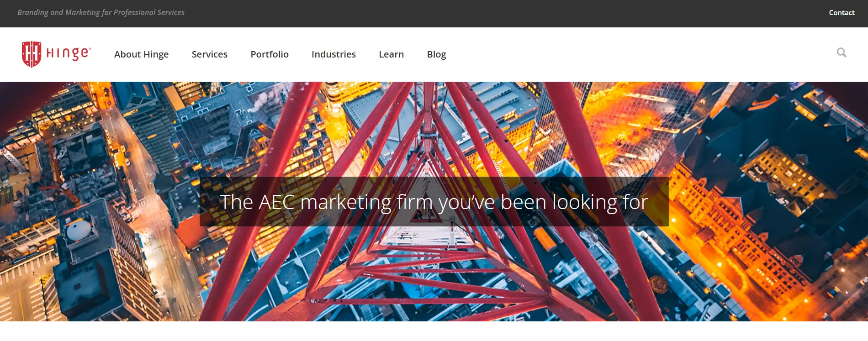Visit the Blog section
The width and height of the screenshot is (868, 341).
pos(436,54)
